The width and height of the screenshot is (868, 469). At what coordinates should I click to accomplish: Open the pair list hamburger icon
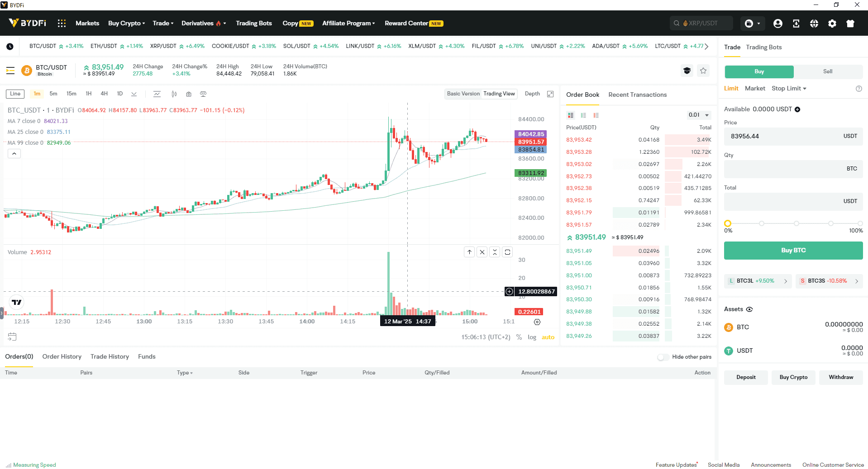click(10, 71)
